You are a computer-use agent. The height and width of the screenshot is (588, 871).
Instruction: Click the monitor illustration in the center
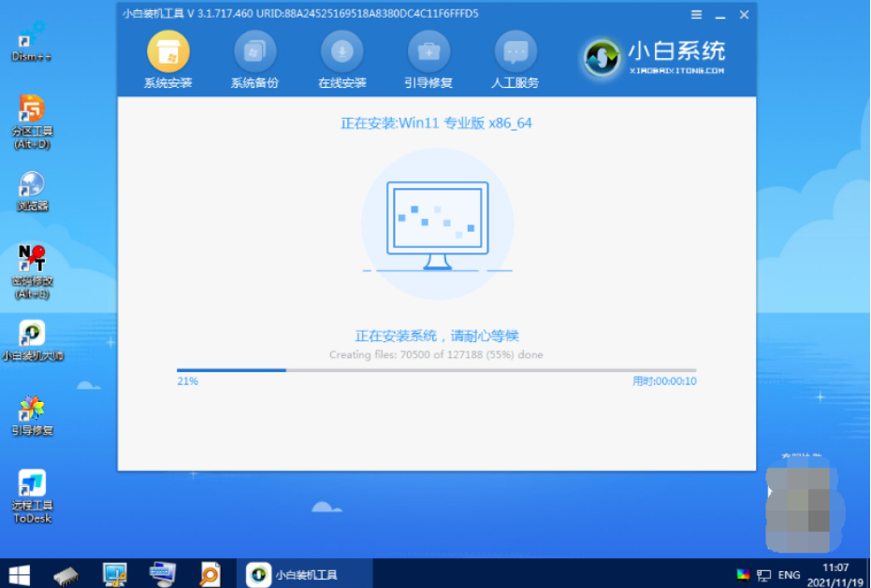438,225
